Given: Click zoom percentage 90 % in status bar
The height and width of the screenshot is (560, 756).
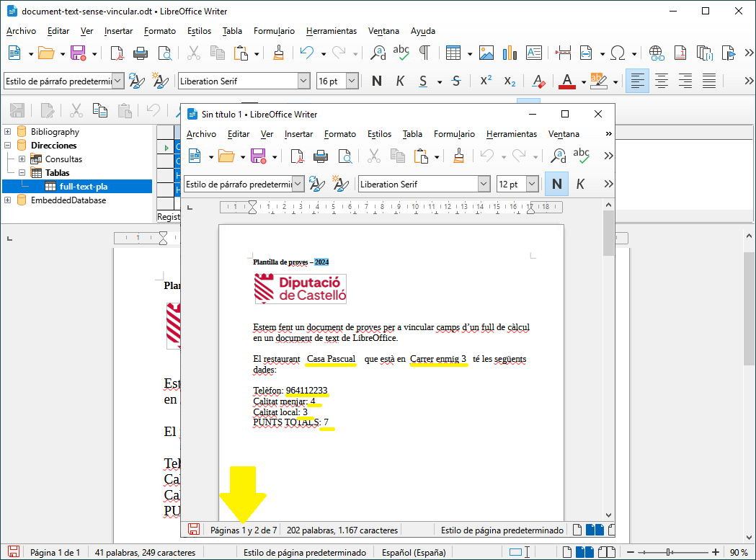Looking at the screenshot, I should 738,552.
